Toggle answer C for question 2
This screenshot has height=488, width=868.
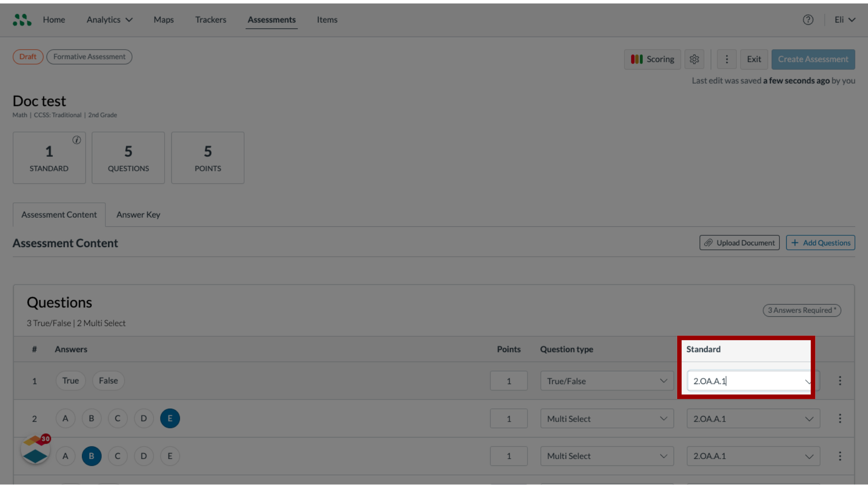point(118,418)
